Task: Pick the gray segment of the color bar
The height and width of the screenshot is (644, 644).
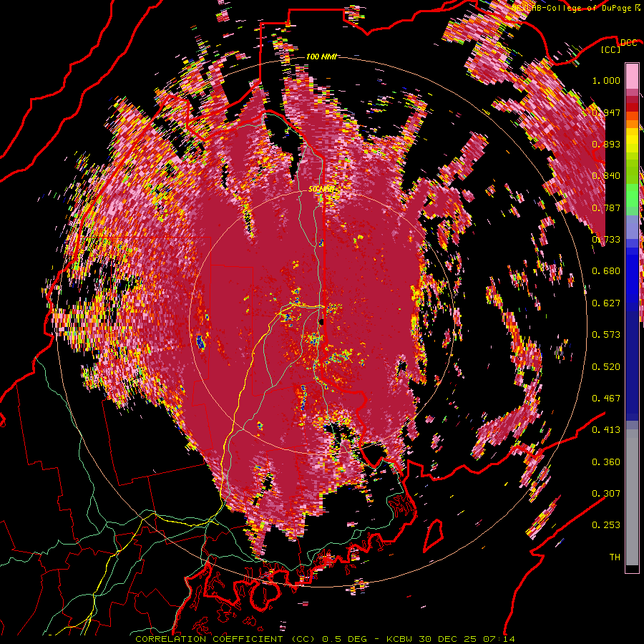Action: [x=632, y=497]
